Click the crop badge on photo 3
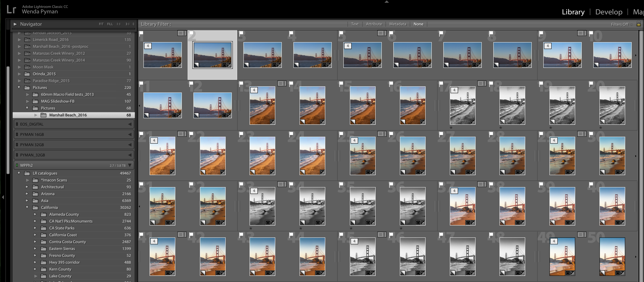 tap(274, 65)
